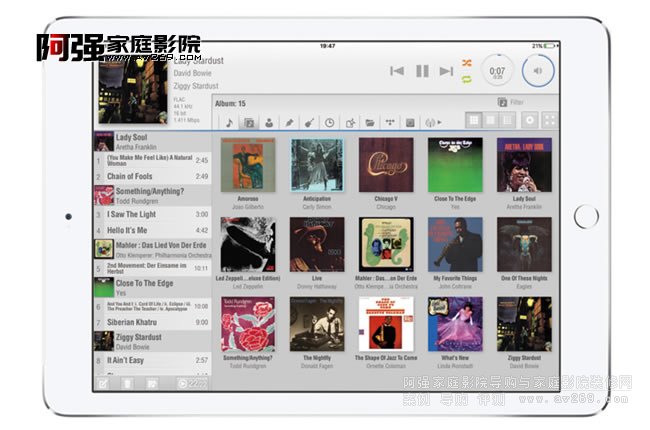Switch to large grid view
Screen dimensions: 650x430
click(x=490, y=120)
